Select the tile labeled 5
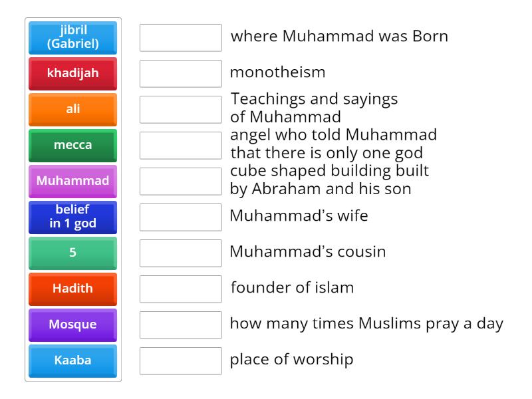The height and width of the screenshot is (399, 532). (72, 253)
